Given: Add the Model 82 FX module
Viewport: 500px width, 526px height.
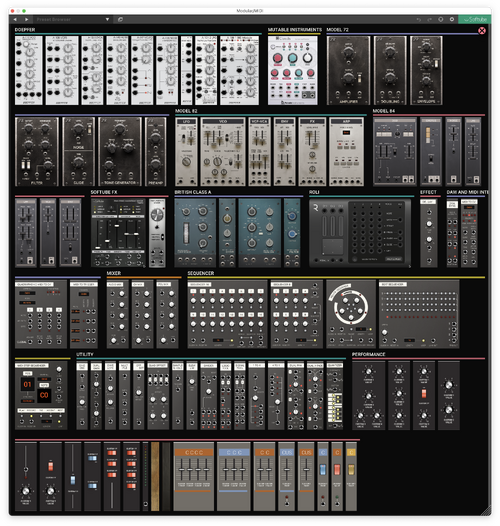Looking at the screenshot, I should [312, 152].
